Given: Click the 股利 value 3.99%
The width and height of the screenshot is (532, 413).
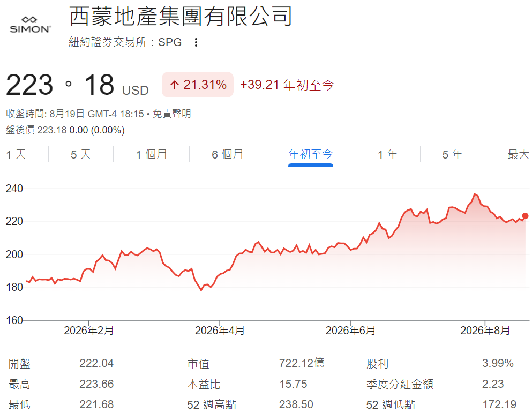Looking at the screenshot, I should point(498,363).
